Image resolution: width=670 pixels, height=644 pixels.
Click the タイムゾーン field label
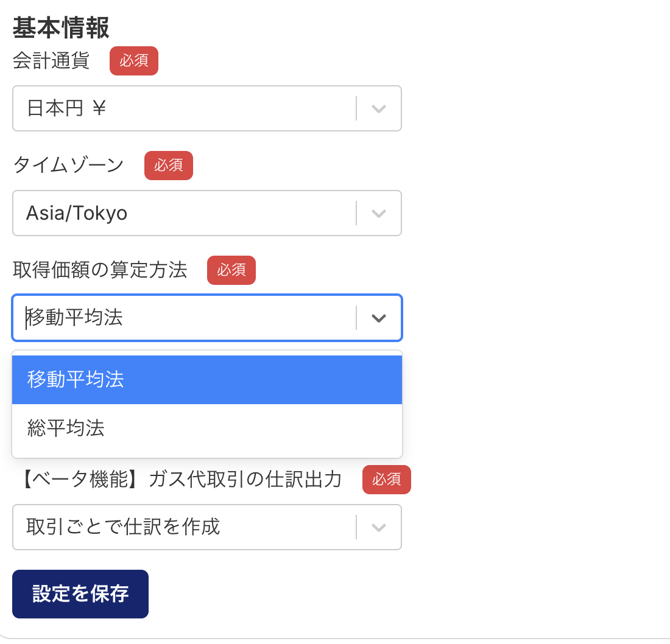coord(68,166)
